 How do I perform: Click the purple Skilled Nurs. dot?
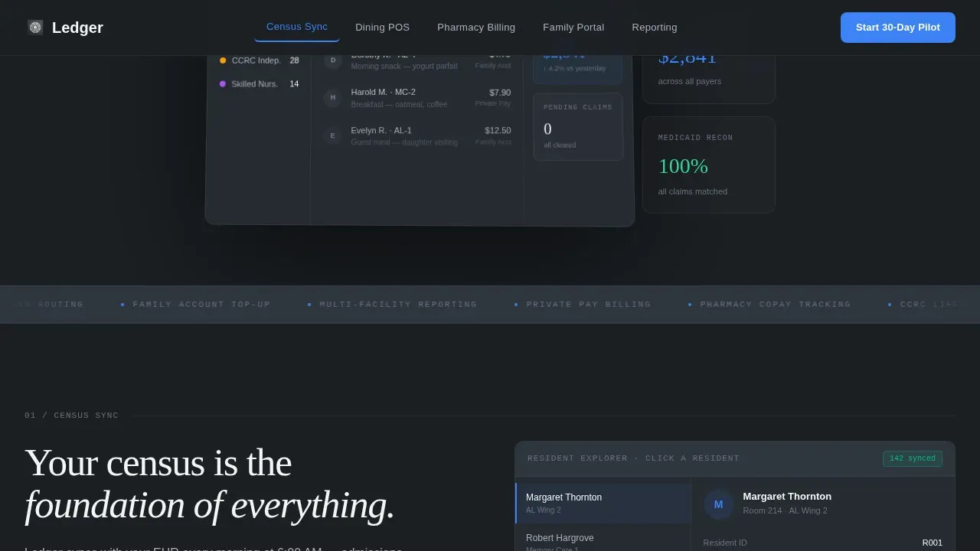tap(223, 84)
